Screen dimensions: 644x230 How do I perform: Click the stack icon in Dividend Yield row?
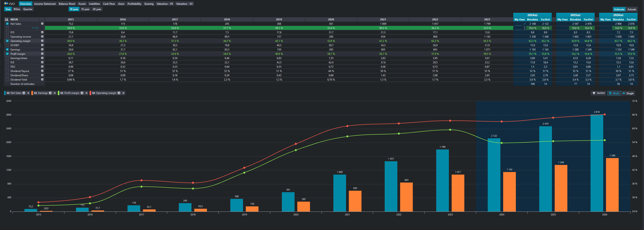(x=42, y=79)
